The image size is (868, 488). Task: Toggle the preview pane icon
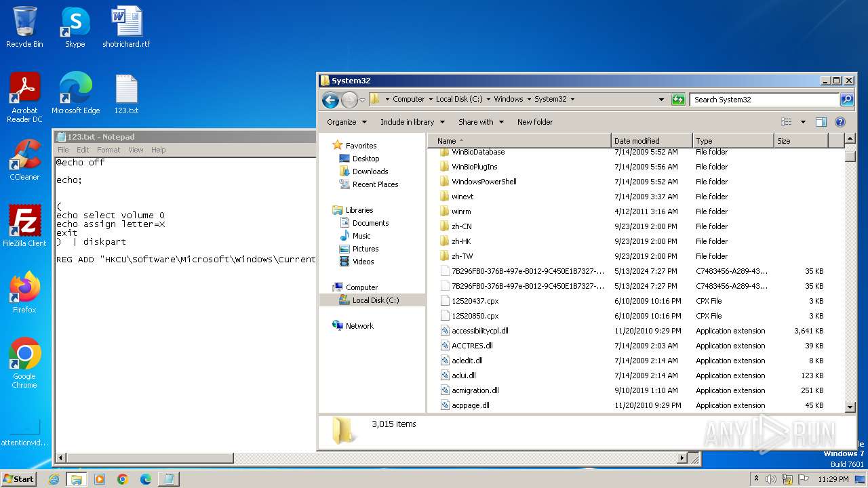point(821,122)
